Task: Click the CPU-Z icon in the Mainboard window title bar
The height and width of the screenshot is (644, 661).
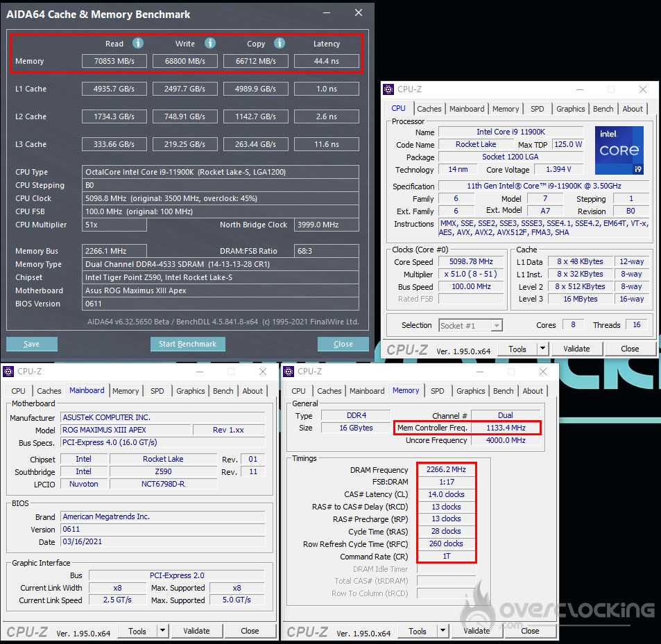Action: (x=8, y=372)
